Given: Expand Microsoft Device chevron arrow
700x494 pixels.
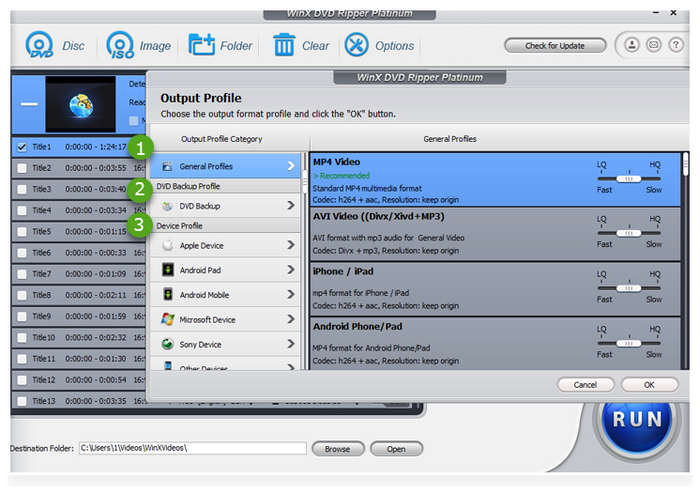Looking at the screenshot, I should tap(291, 319).
